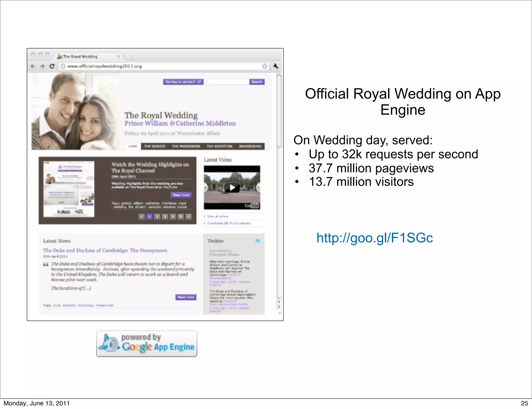Close the Royal Wedding browser tab
Viewport: 532px width, 409px height.
pos(118,56)
